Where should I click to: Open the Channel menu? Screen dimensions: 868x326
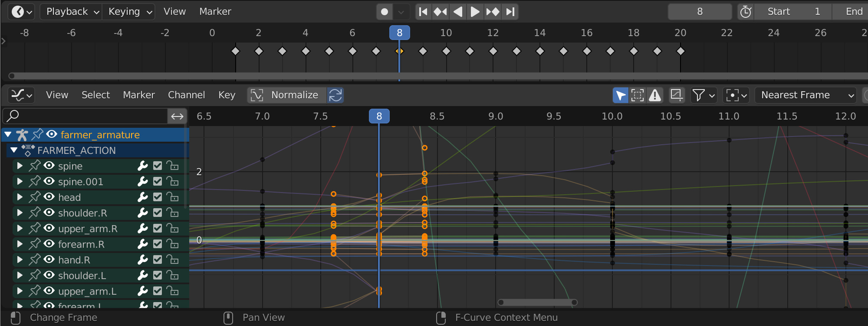tap(186, 95)
